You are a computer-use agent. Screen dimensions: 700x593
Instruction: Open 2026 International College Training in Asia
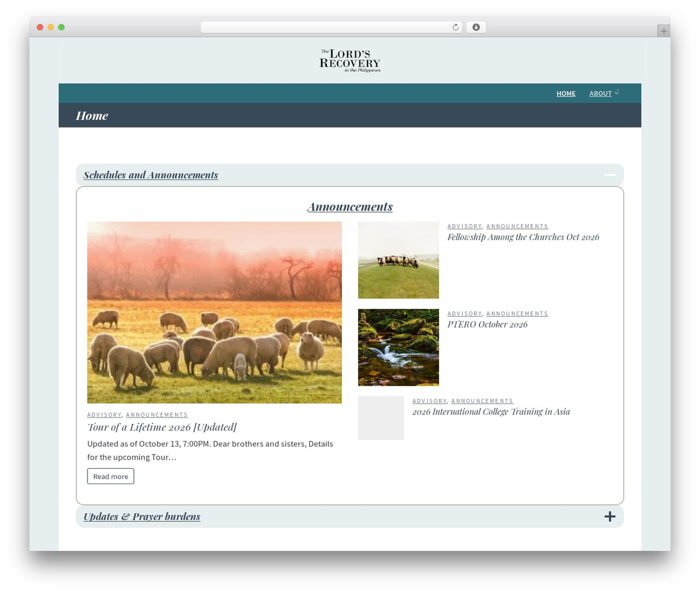pyautogui.click(x=491, y=412)
